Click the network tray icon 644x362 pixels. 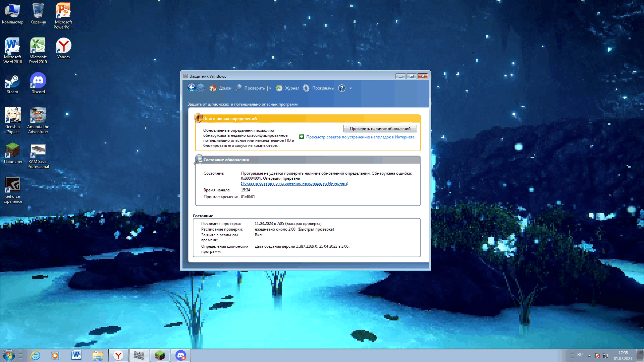point(605,356)
